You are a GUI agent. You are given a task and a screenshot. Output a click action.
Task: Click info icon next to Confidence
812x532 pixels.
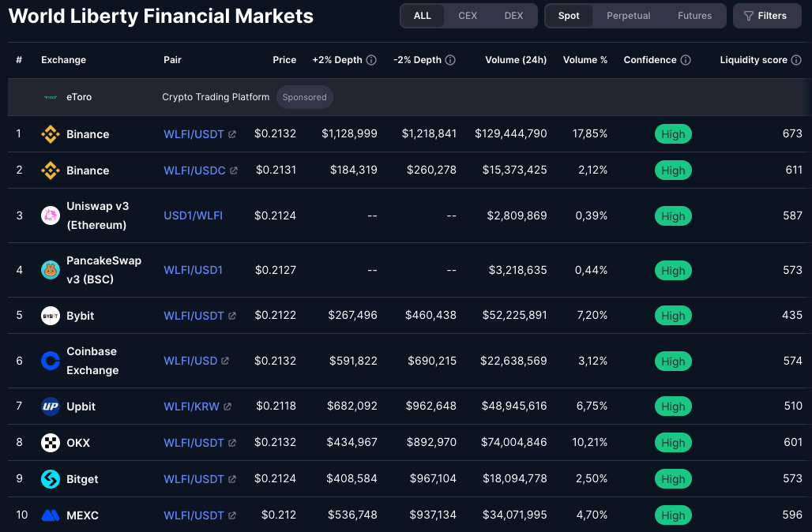coord(686,60)
